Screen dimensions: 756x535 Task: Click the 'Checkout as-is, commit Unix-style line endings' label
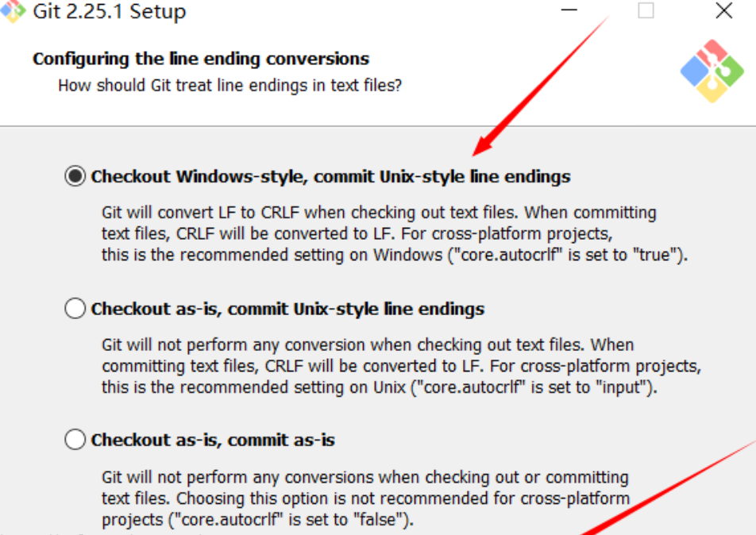[x=287, y=308]
